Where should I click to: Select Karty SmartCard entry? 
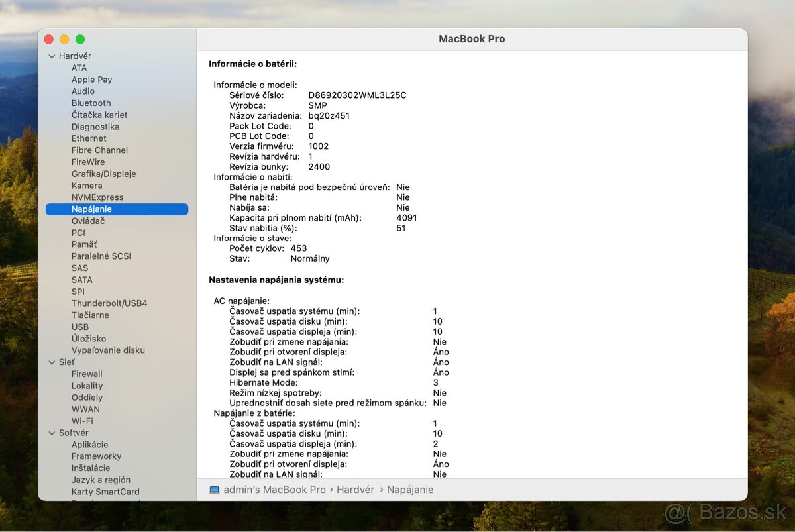point(105,492)
